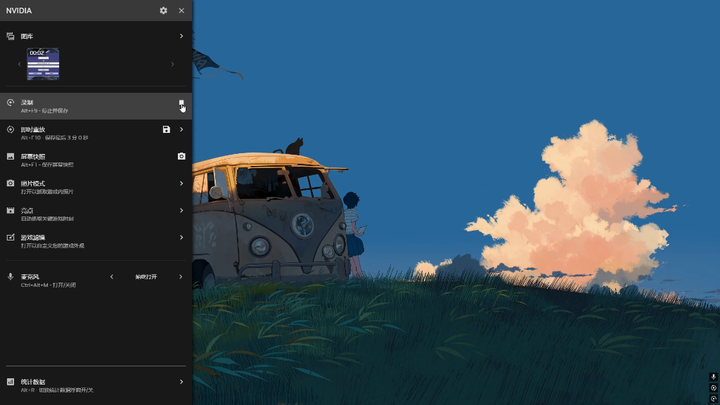The width and height of the screenshot is (720, 405).
Task: Click the 麦克风 label text
Action: click(x=30, y=277)
